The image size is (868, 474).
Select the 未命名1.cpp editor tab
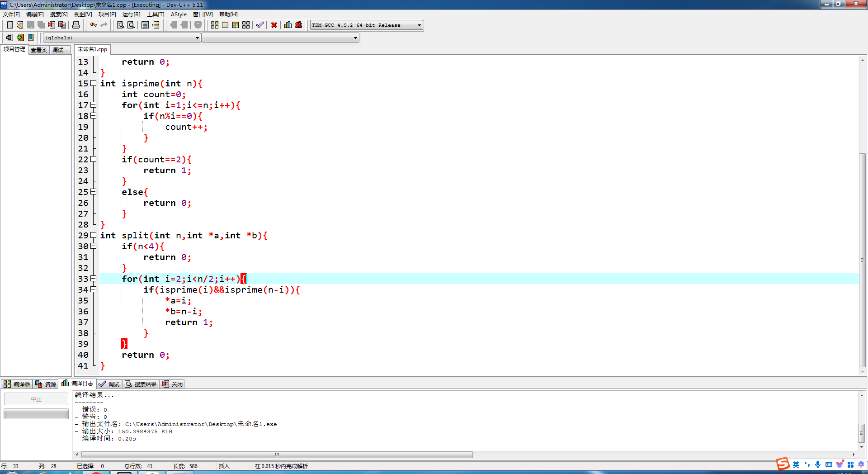tap(92, 49)
